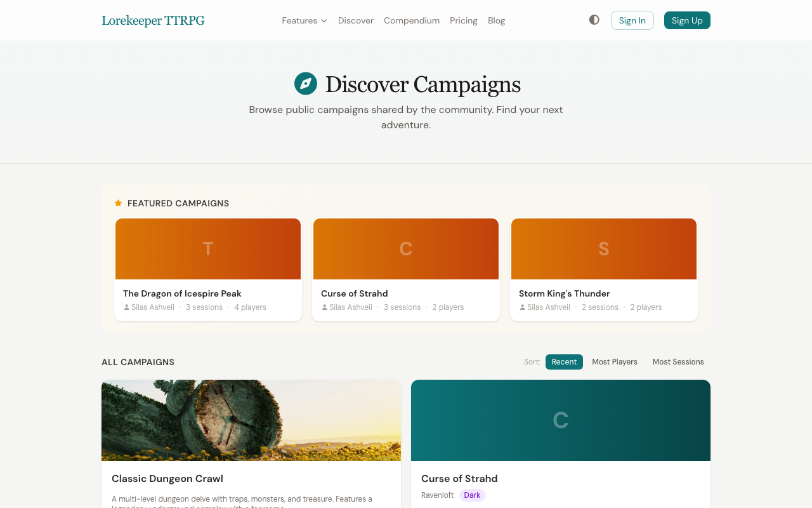Open the Features dropdown
812x508 pixels.
(299, 20)
